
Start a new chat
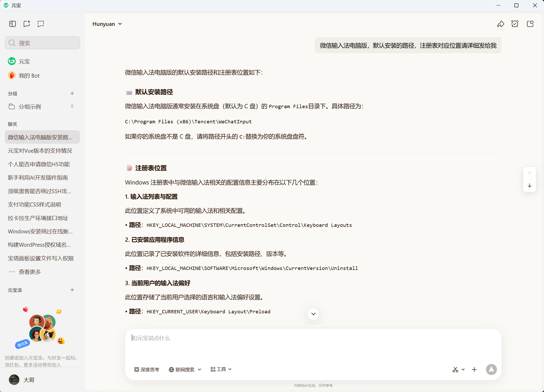26,24
